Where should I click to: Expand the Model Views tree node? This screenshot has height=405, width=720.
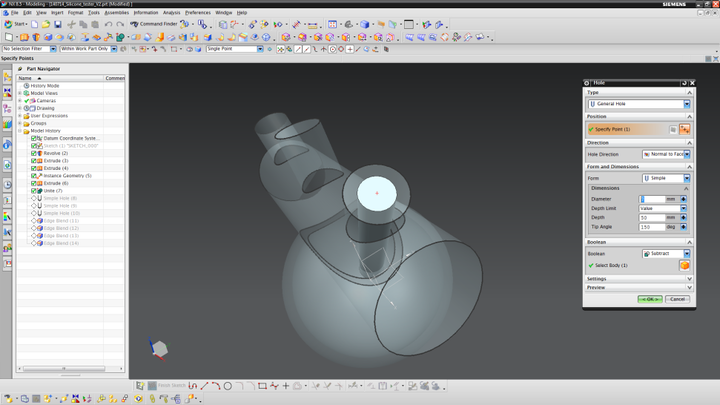[20, 93]
